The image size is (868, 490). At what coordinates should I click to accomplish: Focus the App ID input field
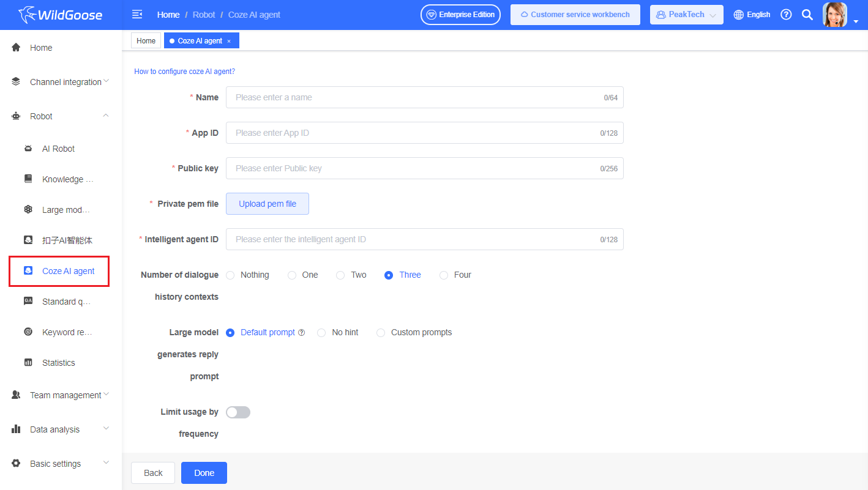point(425,133)
